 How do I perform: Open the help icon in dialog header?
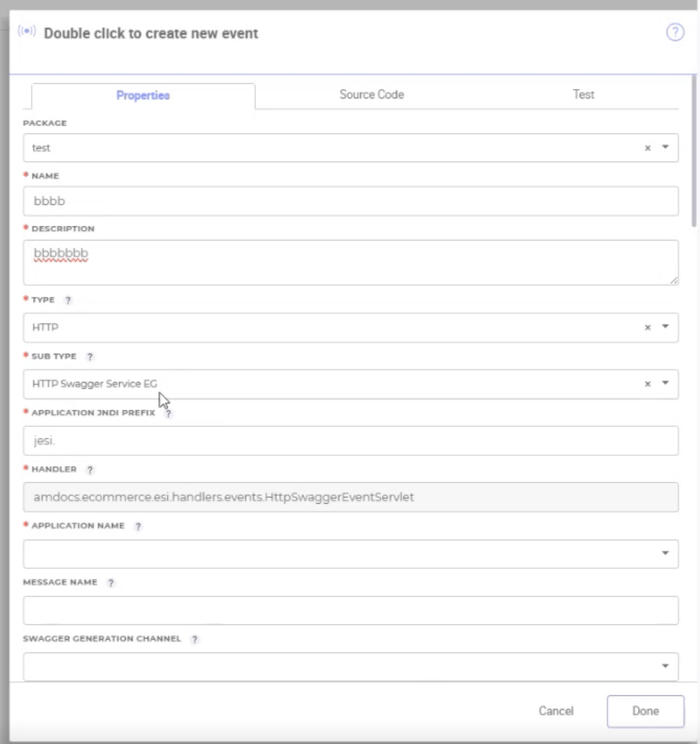click(x=674, y=32)
